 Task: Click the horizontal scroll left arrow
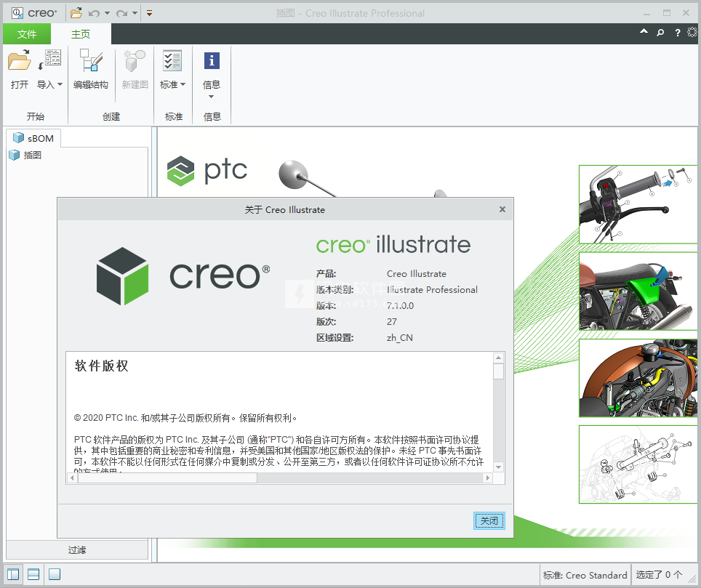[x=73, y=478]
